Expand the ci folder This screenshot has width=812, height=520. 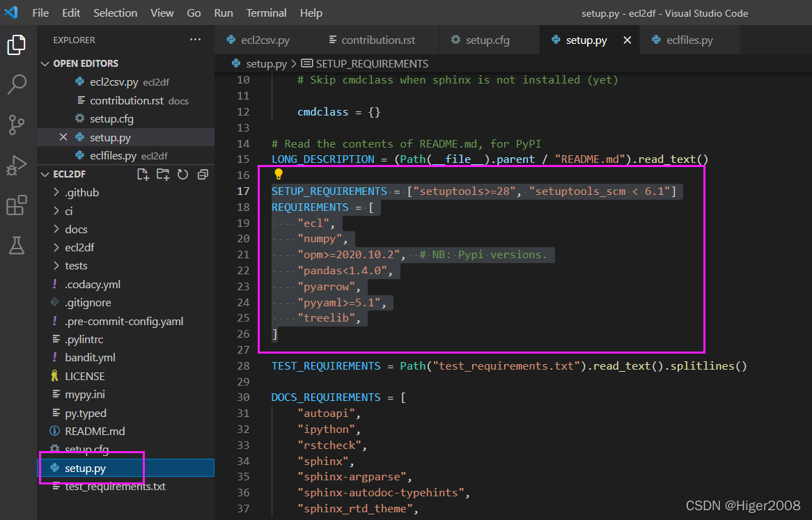pyautogui.click(x=56, y=211)
